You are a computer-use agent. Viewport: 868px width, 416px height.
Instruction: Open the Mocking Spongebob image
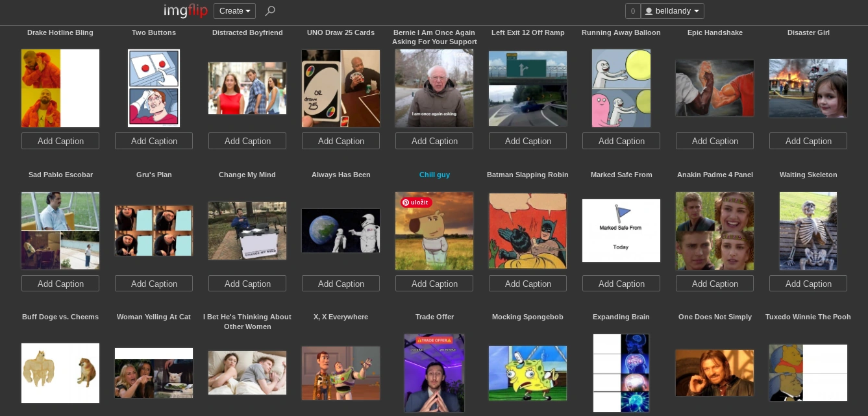[x=528, y=373]
